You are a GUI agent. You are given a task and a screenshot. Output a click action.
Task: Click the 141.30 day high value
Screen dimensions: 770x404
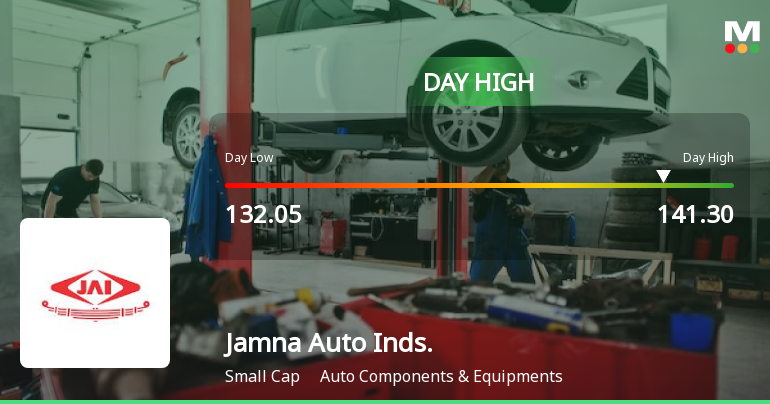point(695,215)
